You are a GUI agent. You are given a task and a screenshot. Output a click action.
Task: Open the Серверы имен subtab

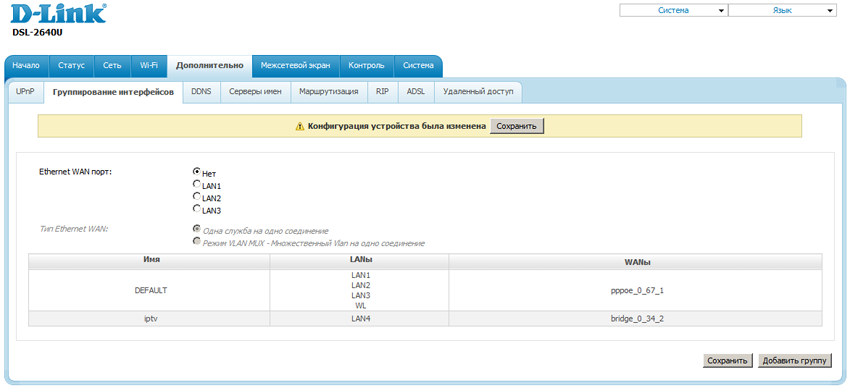[255, 92]
